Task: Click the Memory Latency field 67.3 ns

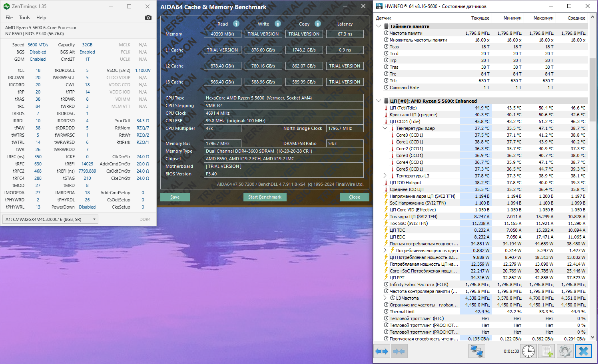Action: click(x=345, y=34)
